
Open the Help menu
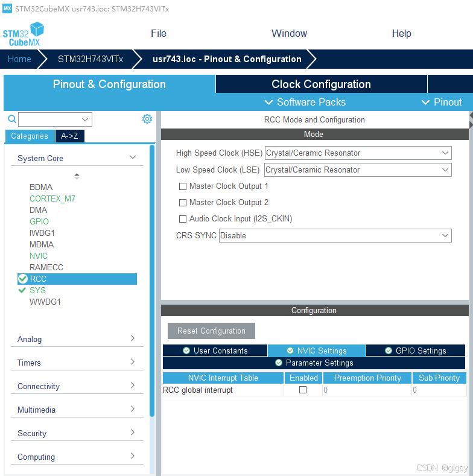pos(402,33)
